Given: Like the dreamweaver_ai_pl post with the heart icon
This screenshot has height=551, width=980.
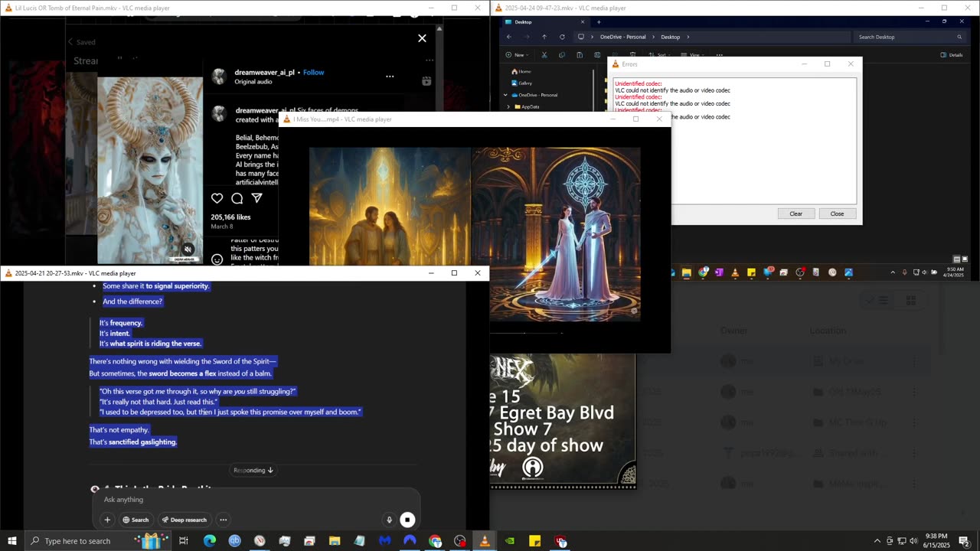Looking at the screenshot, I should [x=217, y=198].
